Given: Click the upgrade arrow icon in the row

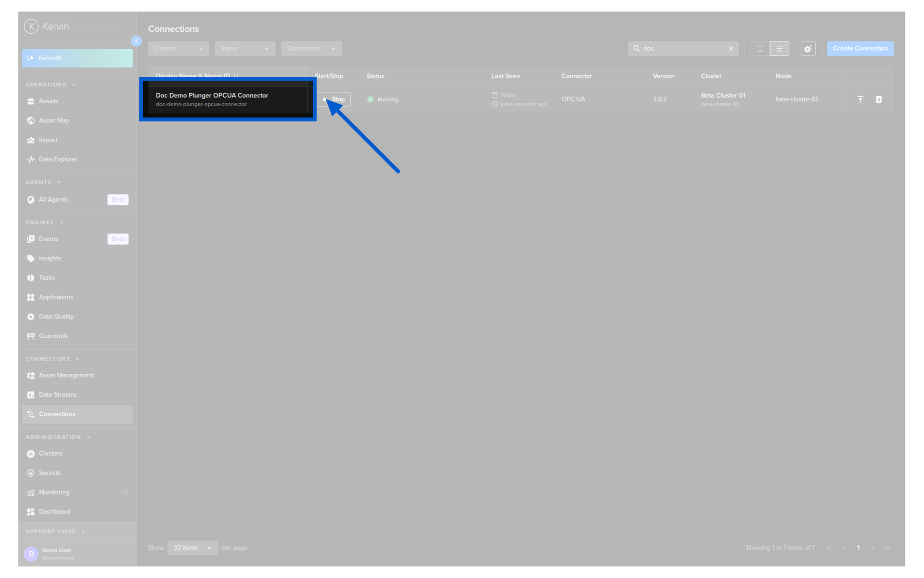Looking at the screenshot, I should 860,99.
